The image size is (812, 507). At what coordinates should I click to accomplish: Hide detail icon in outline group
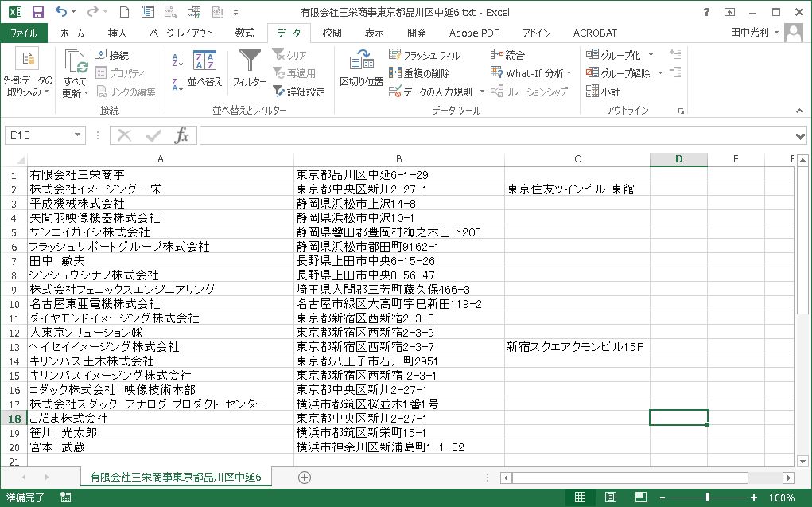pos(674,72)
